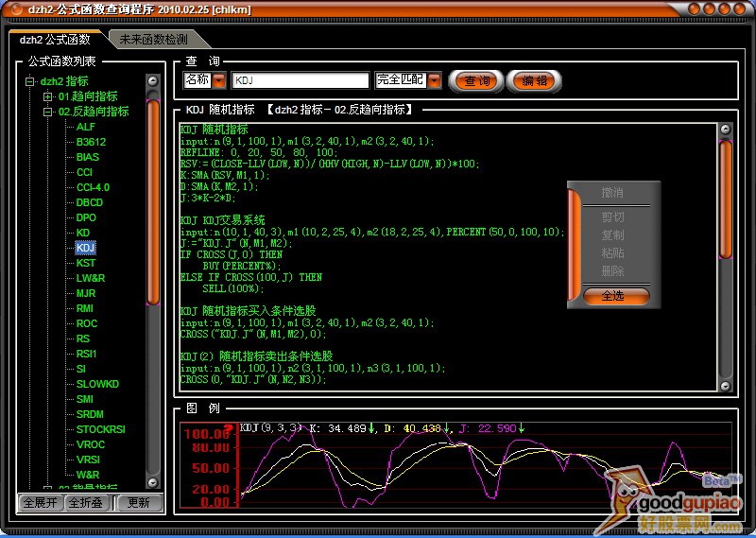The width and height of the screenshot is (756, 538).
Task: Select CCI-4.0 in the indicator tree
Action: 93,187
